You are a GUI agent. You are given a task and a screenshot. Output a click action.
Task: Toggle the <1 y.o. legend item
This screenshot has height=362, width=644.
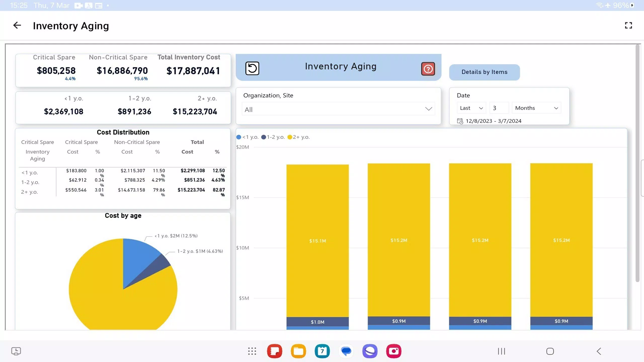click(248, 137)
